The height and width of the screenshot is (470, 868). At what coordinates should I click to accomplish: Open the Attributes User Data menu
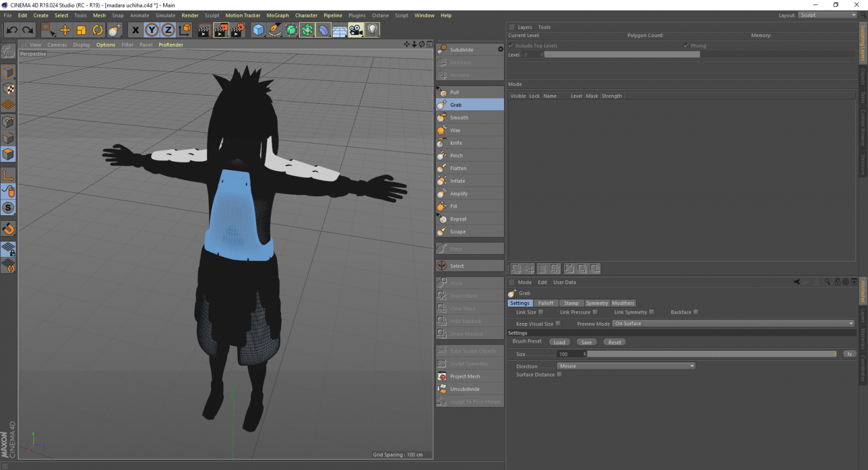[565, 282]
